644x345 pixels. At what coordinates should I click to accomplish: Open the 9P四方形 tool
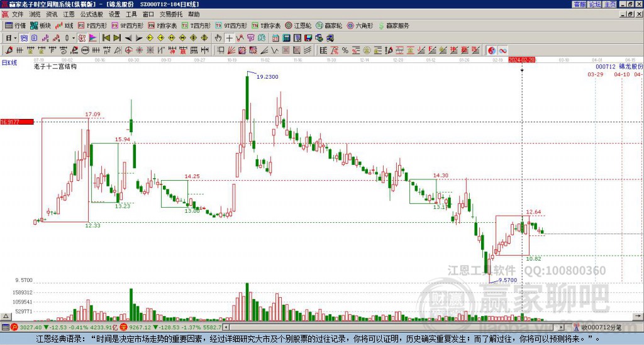tap(127, 25)
